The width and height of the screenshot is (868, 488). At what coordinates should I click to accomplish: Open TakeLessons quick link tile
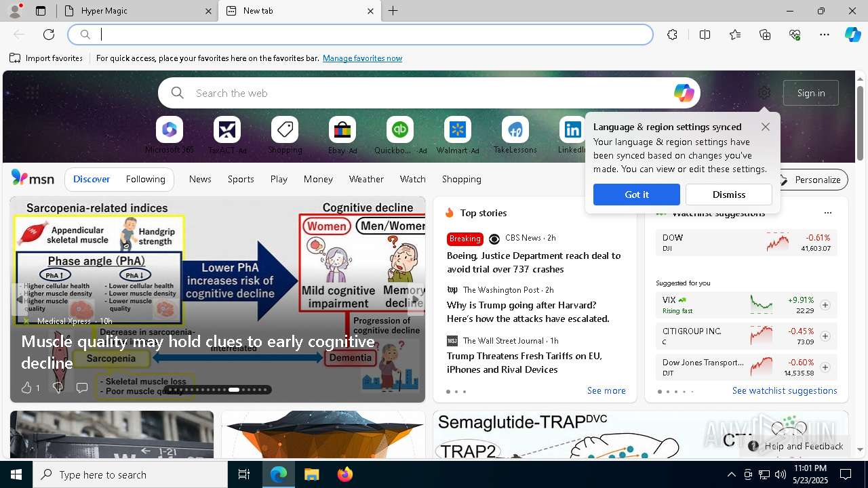pos(515,136)
